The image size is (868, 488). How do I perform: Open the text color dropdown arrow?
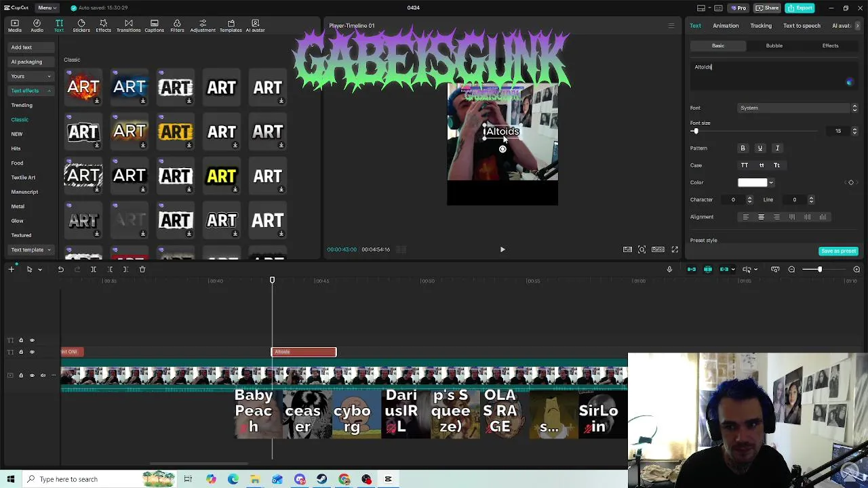tap(771, 182)
